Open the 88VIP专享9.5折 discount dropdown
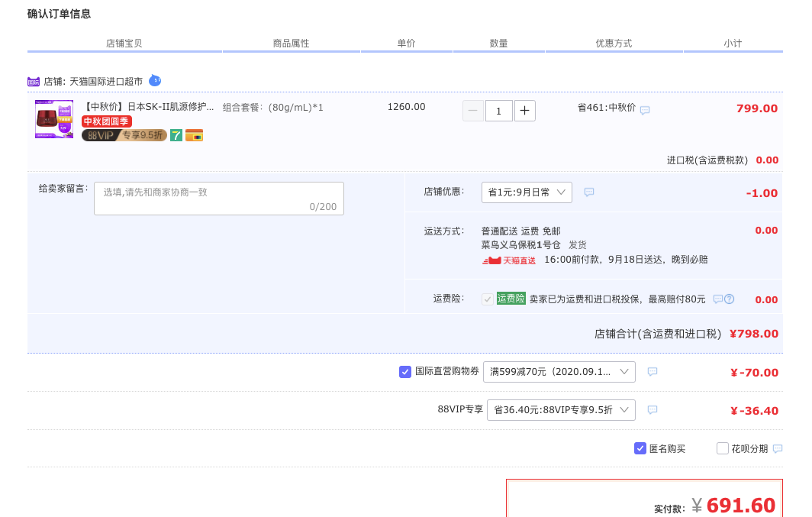 (562, 410)
